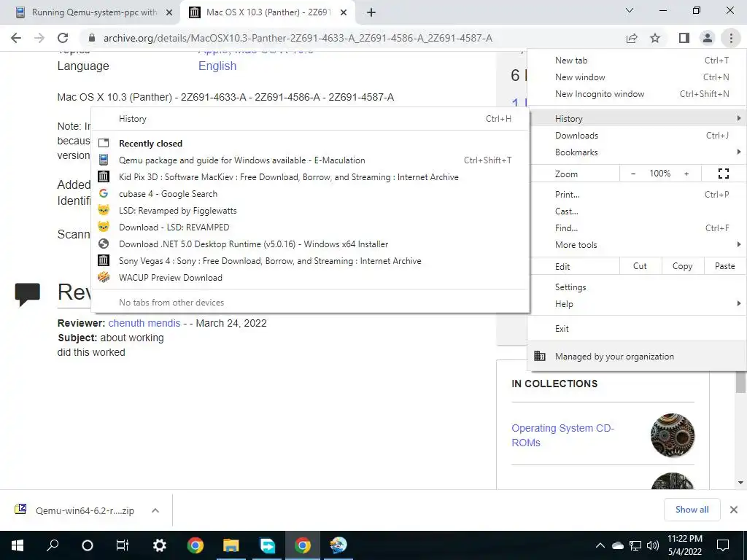Expand the Help submenu
Screen dimensions: 747x560
[x=637, y=304]
